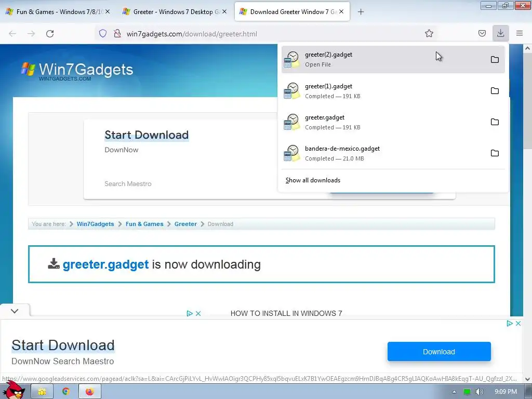
Task: Close the Greeter Desktop Gadget tab
Action: [224, 11]
